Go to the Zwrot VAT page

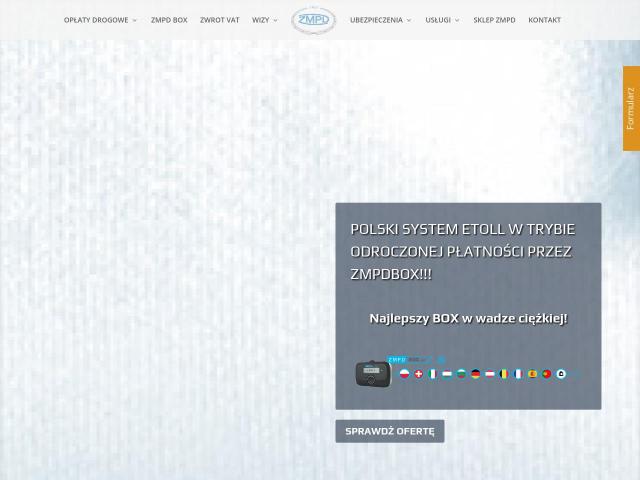click(220, 20)
